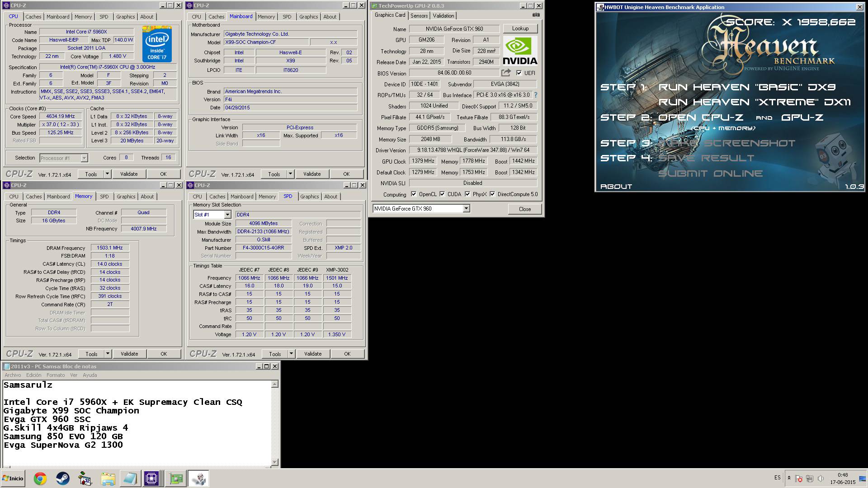Click the Core Speed 4634.19 MHz value

point(61,116)
